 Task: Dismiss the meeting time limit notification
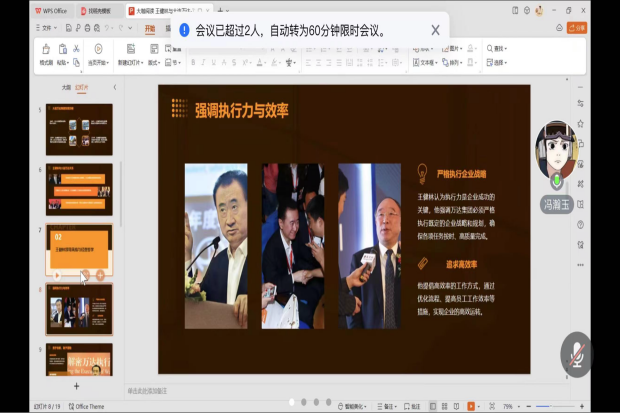point(435,30)
